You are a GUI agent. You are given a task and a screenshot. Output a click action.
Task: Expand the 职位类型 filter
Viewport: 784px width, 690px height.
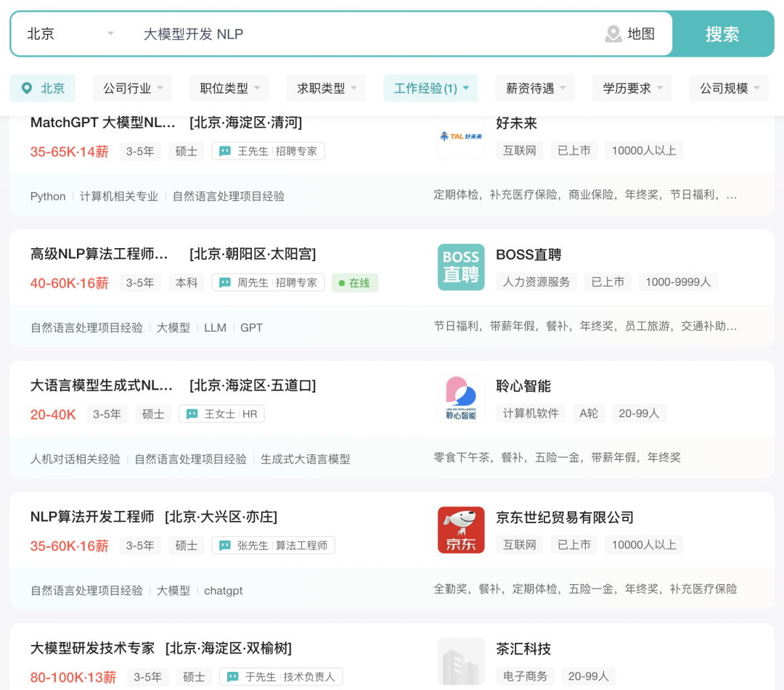click(x=229, y=89)
